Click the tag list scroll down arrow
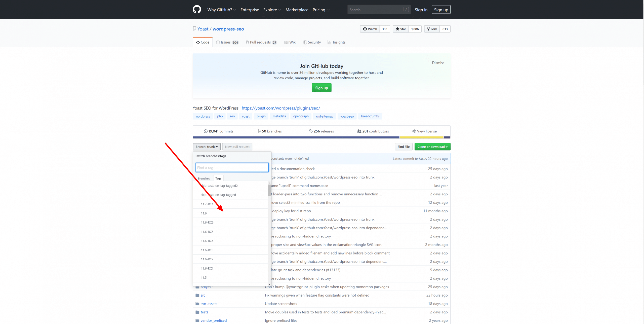 click(269, 284)
